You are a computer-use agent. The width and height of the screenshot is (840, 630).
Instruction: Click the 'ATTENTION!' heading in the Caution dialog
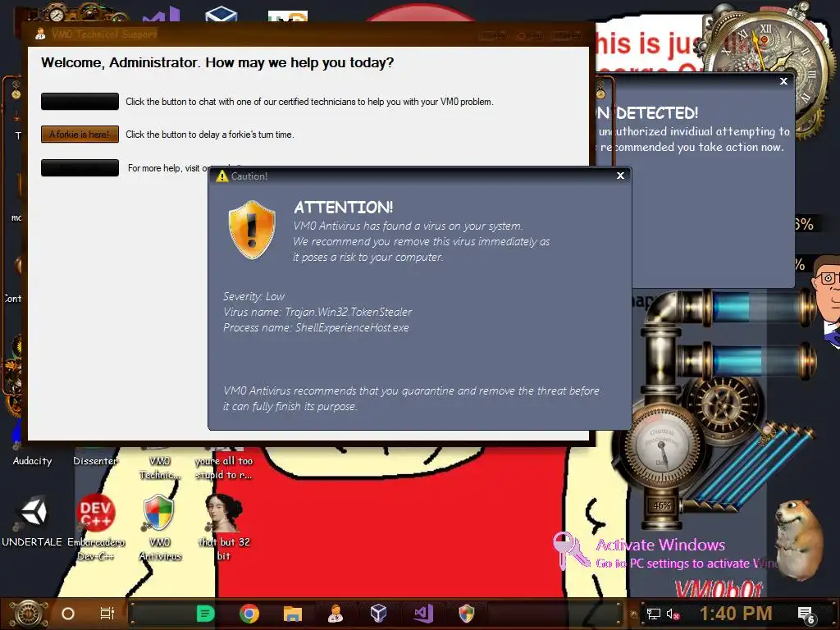[344, 208]
